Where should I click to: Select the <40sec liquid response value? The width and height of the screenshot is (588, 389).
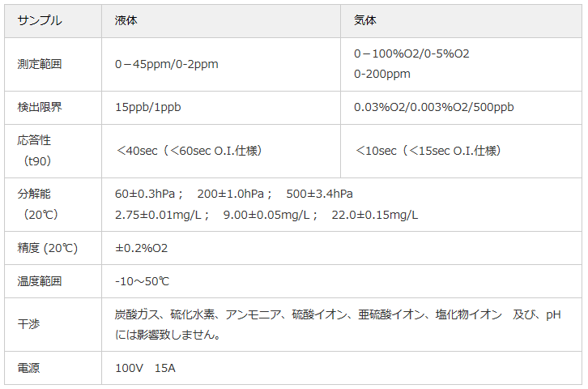[x=189, y=151]
